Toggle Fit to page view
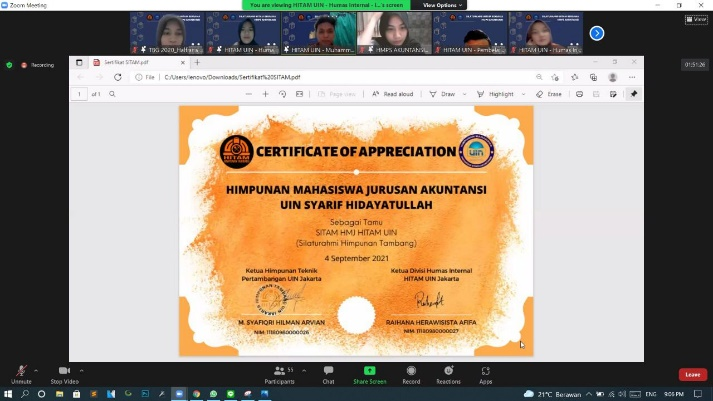Screen dimensions: 713x401 coord(299,94)
